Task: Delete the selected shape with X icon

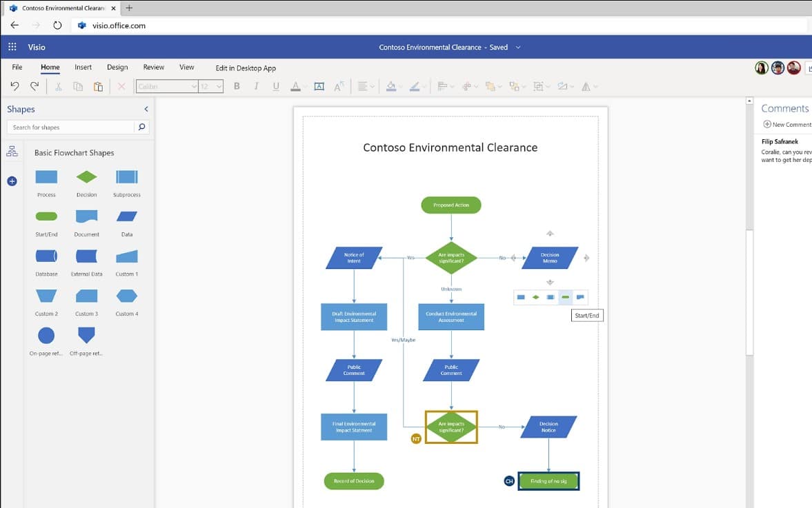Action: 121,86
